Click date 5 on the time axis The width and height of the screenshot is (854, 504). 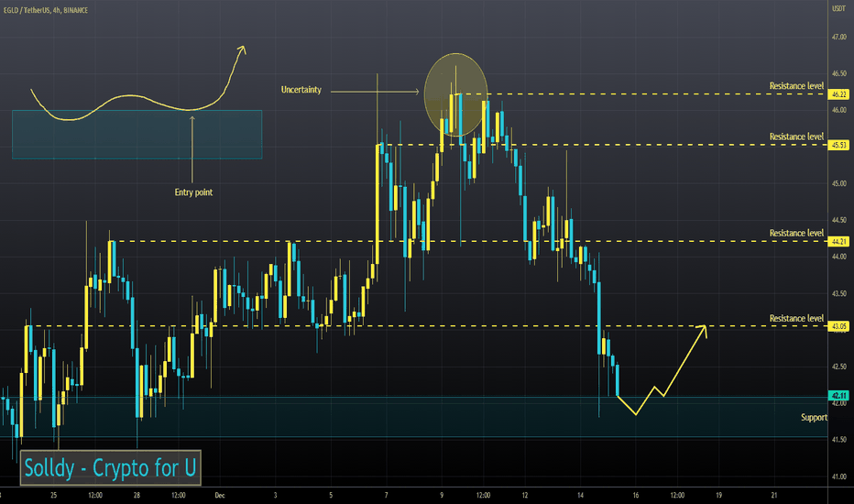(x=331, y=495)
